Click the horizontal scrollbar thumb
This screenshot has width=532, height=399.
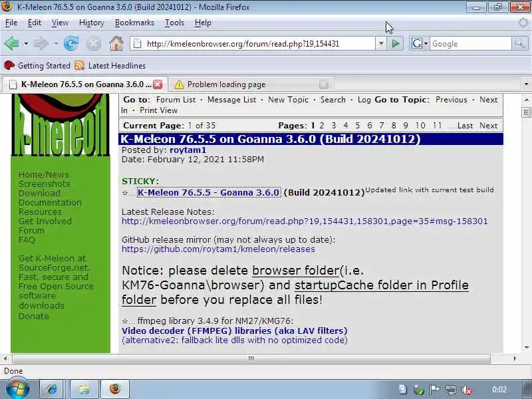point(251,358)
